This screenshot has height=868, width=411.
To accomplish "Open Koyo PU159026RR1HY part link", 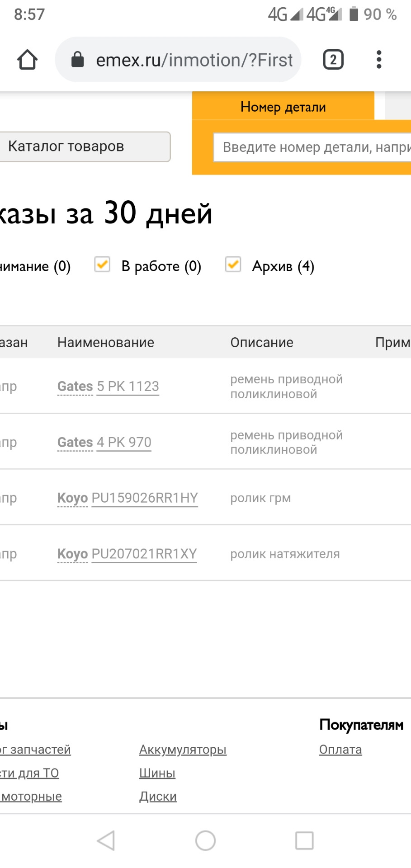I will click(145, 498).
